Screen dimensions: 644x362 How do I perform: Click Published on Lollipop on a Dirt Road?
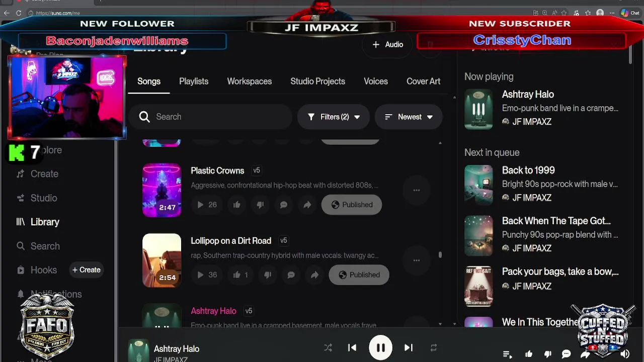point(359,275)
